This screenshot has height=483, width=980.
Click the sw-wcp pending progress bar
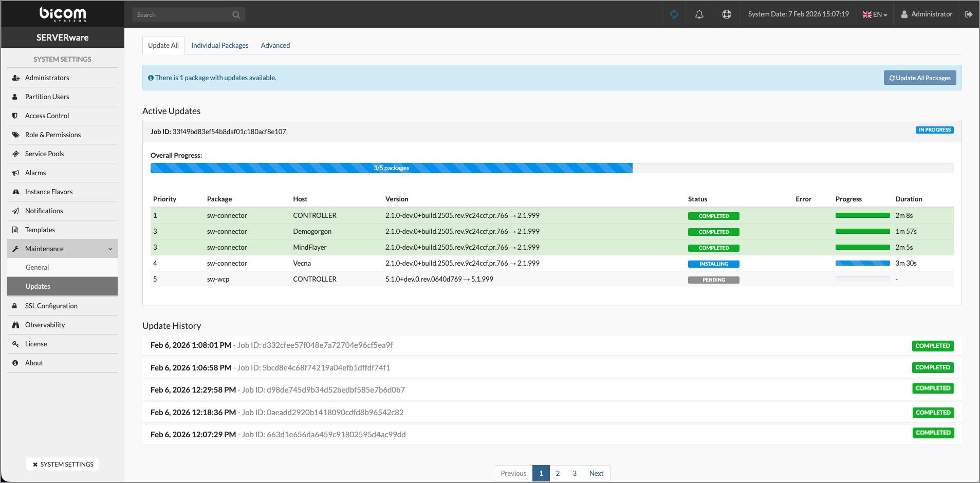863,280
